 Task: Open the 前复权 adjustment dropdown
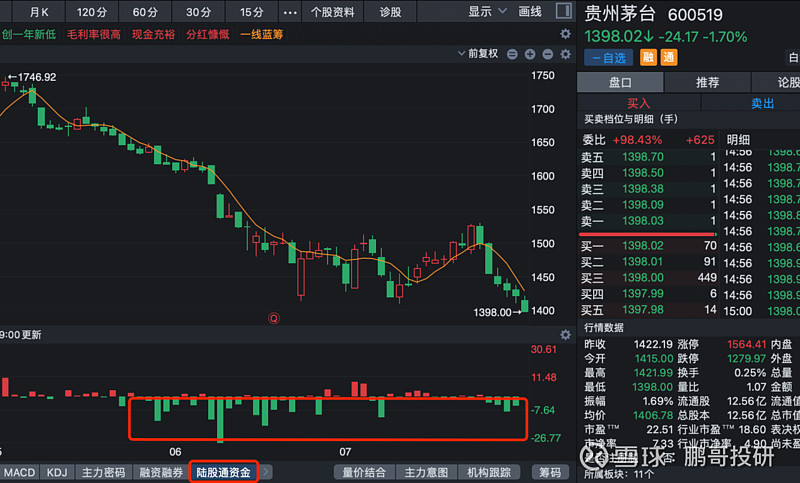point(478,54)
